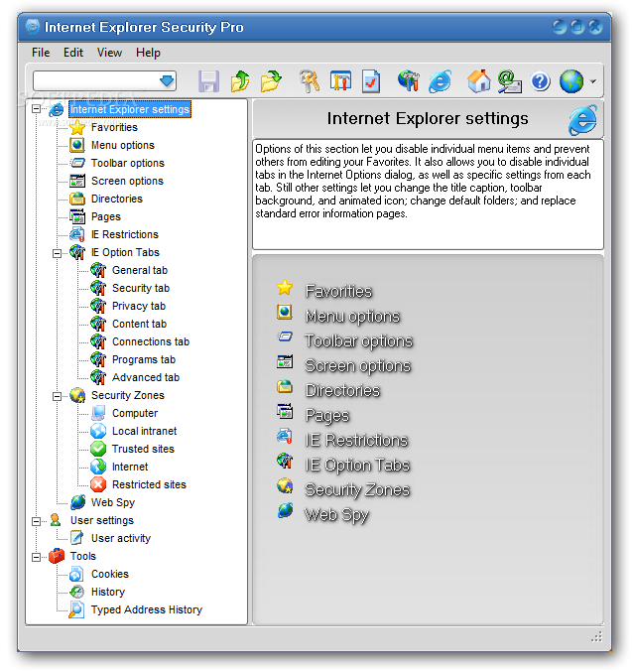
Task: Select User settings in the tree
Action: (x=102, y=521)
